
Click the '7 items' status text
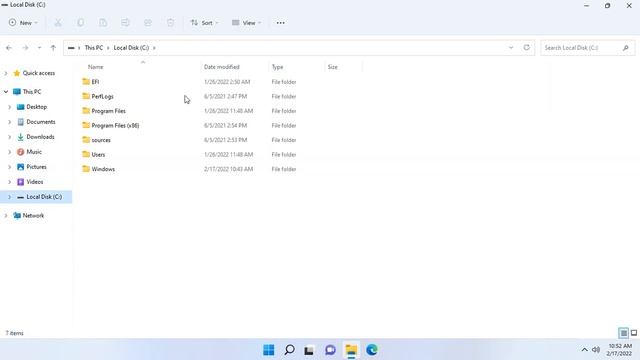click(x=14, y=333)
